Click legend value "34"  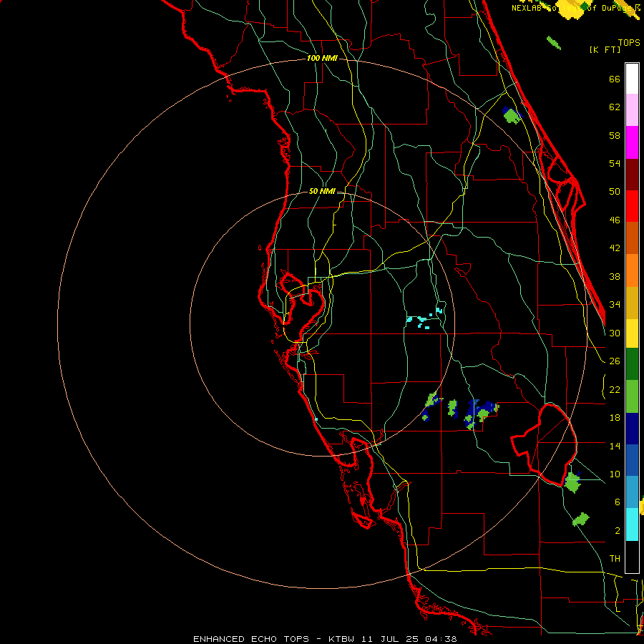(615, 304)
